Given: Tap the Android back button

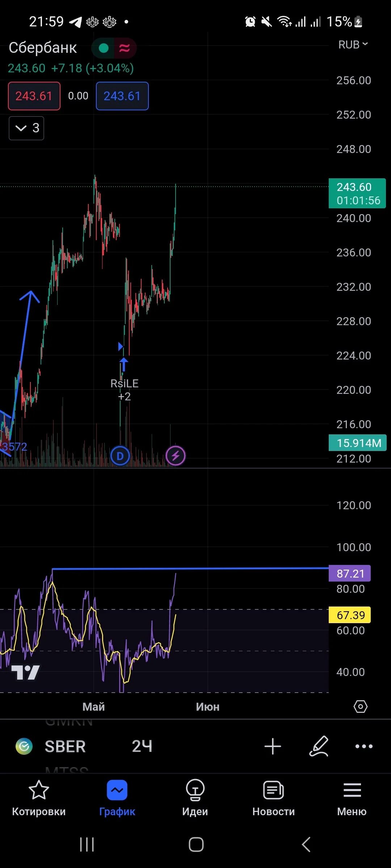Looking at the screenshot, I should (x=306, y=844).
